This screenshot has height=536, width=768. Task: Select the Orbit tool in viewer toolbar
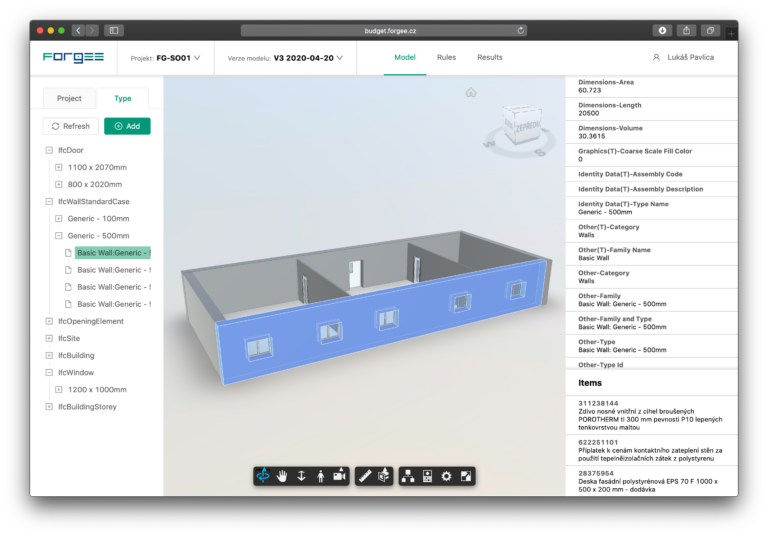[x=264, y=476]
